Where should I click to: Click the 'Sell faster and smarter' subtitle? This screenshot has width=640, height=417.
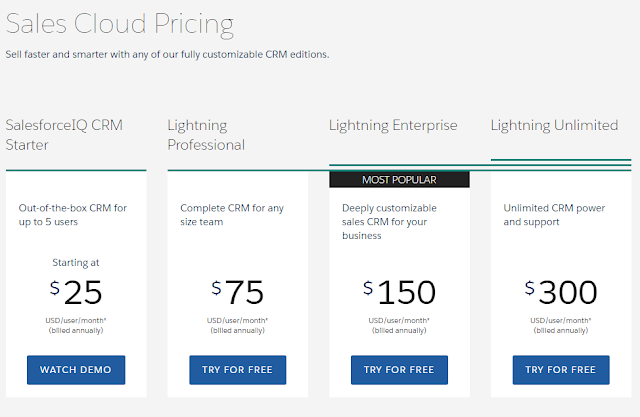(167, 54)
